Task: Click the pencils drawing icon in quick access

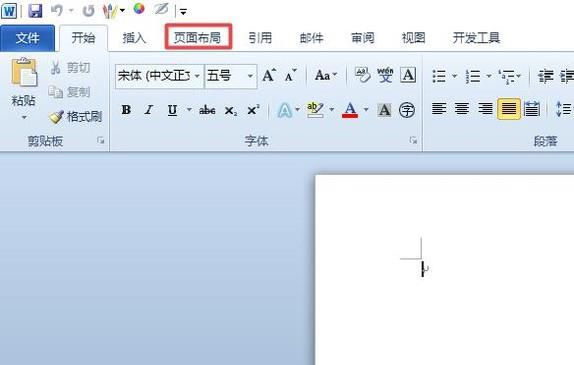Action: [x=109, y=11]
